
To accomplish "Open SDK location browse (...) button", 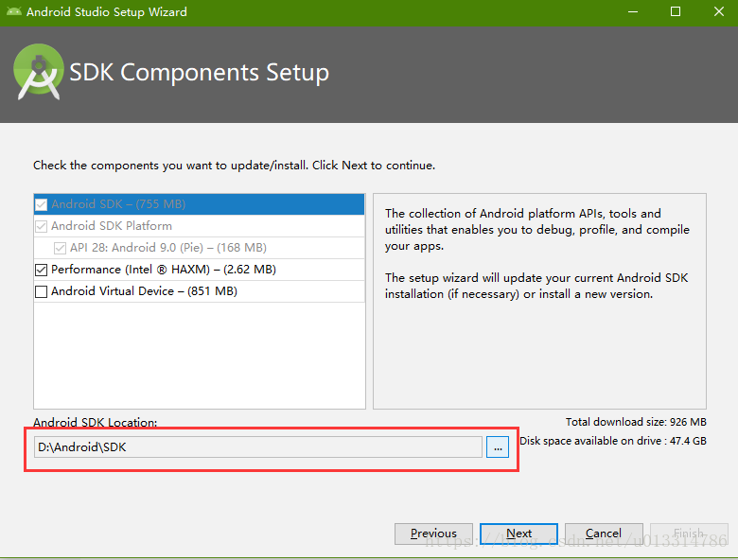I will [498, 447].
